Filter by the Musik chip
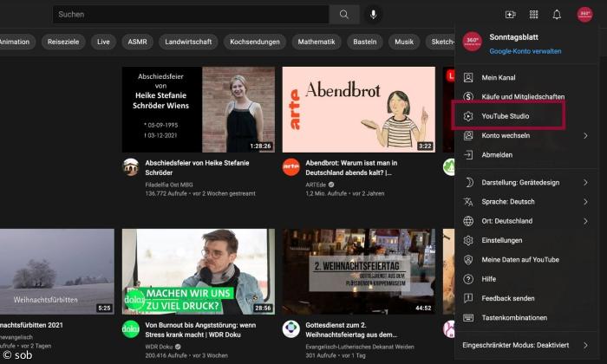The height and width of the screenshot is (364, 607). coord(404,42)
